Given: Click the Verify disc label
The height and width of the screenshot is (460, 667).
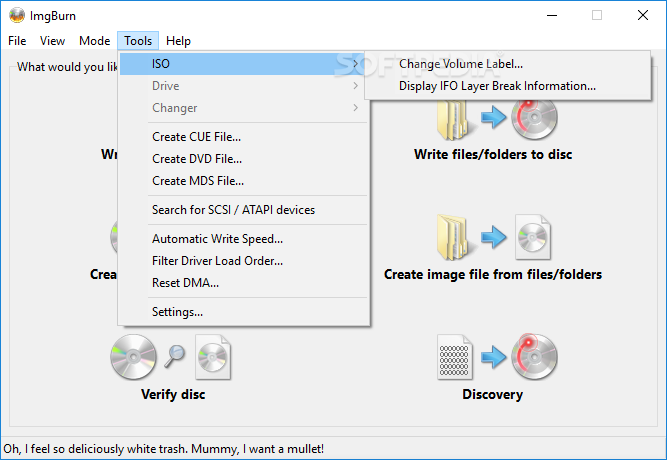Looking at the screenshot, I should 173,394.
